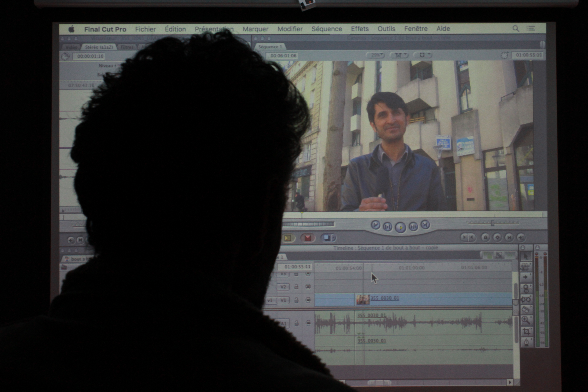Open the Modifier menu
Viewport: 588px width, 392px height.
tap(290, 29)
